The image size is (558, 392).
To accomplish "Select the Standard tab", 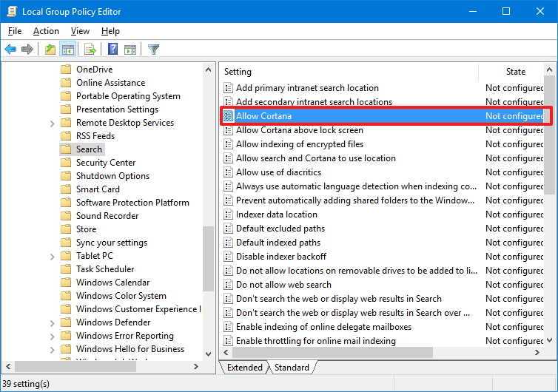I will (292, 368).
